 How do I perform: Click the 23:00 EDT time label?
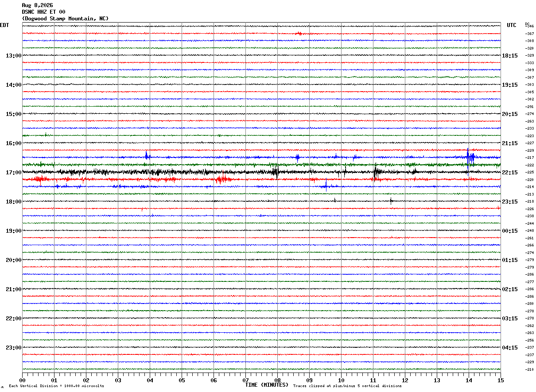point(13,347)
